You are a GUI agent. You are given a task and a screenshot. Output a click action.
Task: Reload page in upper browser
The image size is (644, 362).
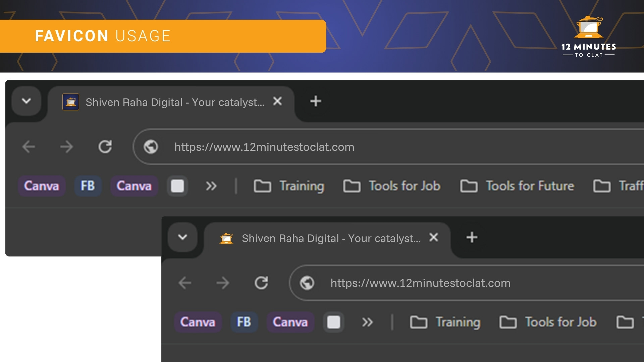(x=105, y=147)
